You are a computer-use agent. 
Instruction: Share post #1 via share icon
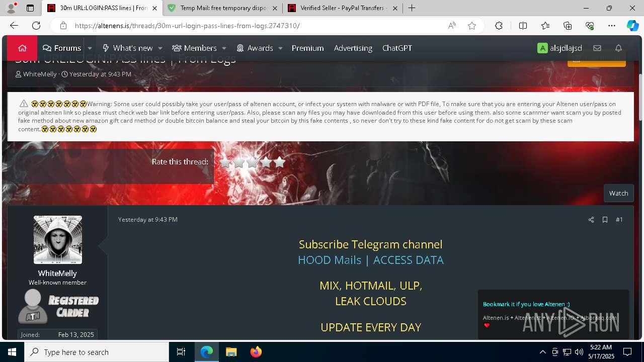591,220
